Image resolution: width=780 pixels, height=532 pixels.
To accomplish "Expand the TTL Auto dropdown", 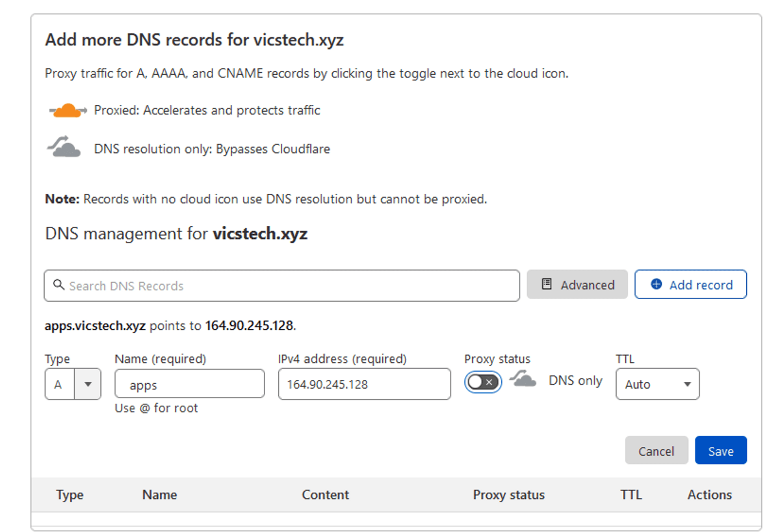I will [687, 384].
